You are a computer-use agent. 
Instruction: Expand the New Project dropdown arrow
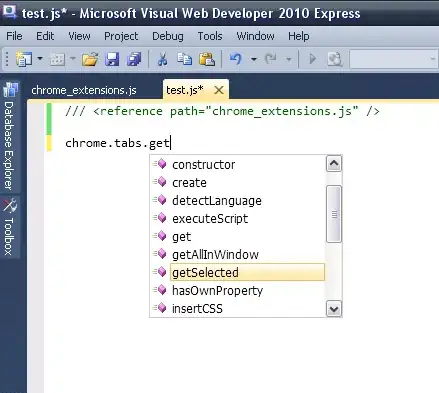40,59
